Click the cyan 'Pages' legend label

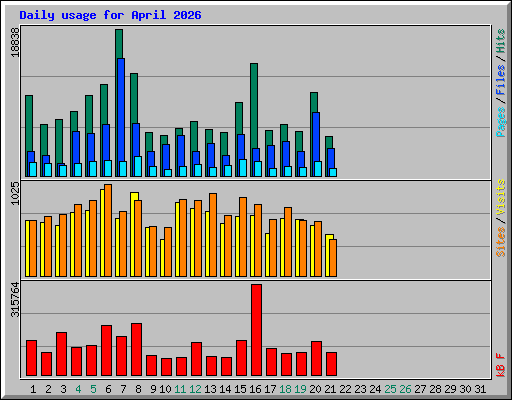[501, 122]
